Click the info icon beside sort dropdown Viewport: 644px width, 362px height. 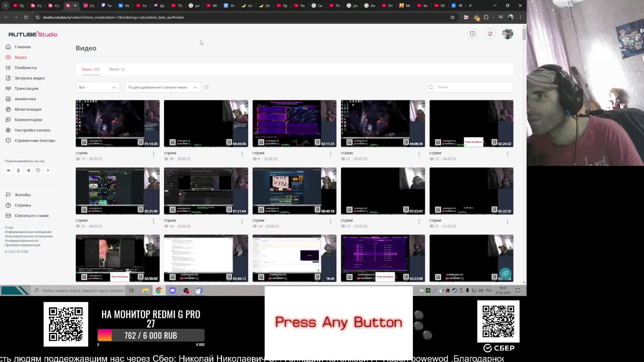pos(207,87)
